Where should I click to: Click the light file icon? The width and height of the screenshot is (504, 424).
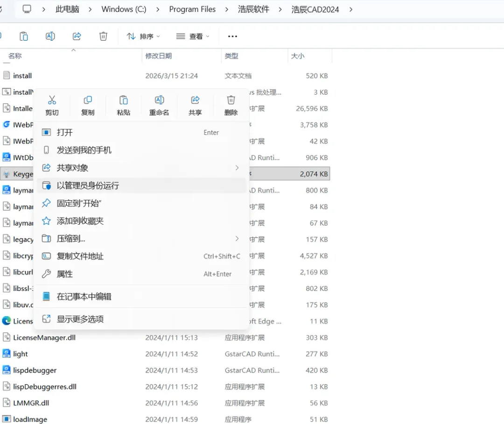click(7, 353)
